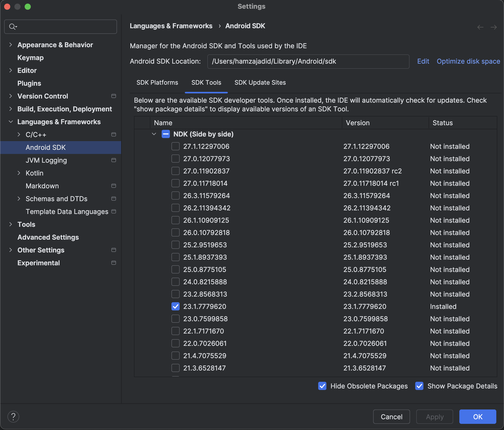Click Edit link for SDK location
The height and width of the screenshot is (430, 504).
coord(423,61)
